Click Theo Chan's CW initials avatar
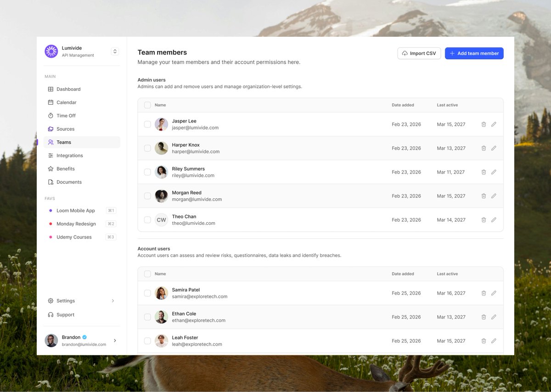Screen dimensions: 551x392 point(161,220)
